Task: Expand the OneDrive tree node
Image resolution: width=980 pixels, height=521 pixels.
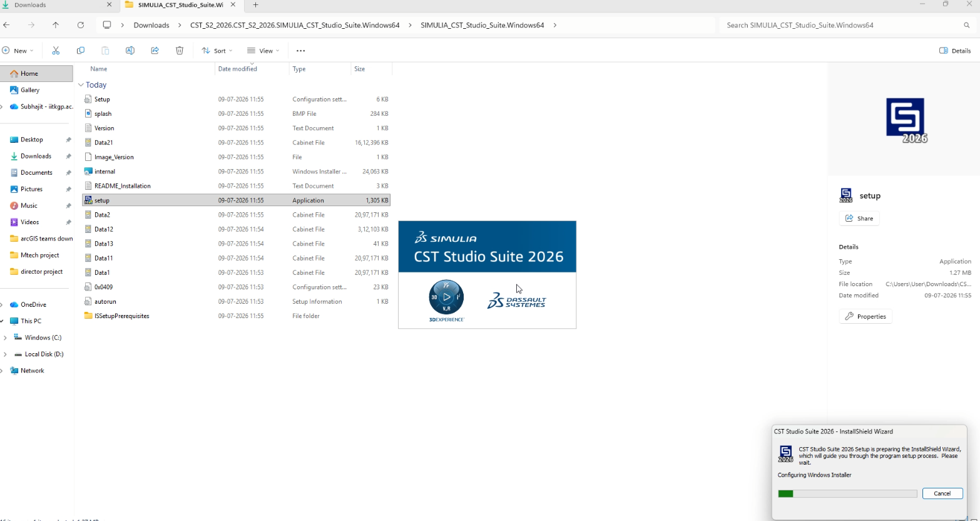Action: tap(2, 305)
